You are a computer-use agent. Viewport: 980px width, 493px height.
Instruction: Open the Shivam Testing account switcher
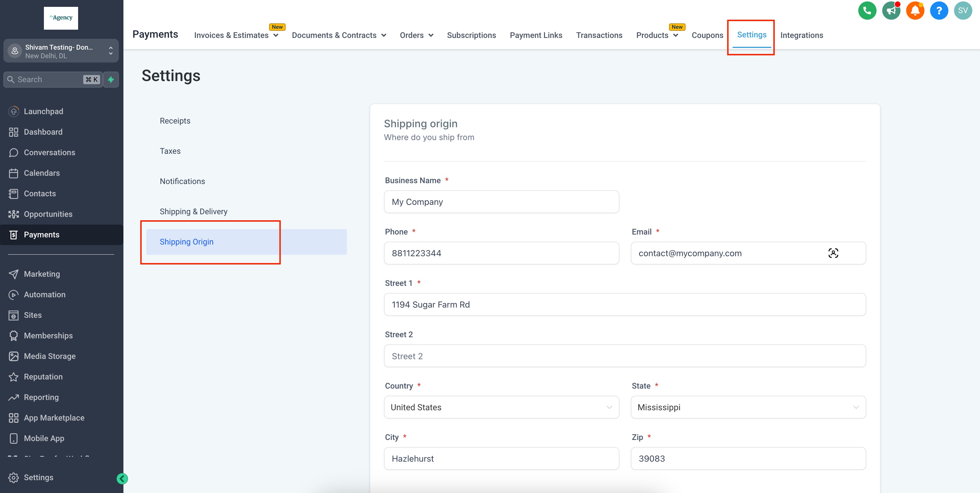coord(61,51)
